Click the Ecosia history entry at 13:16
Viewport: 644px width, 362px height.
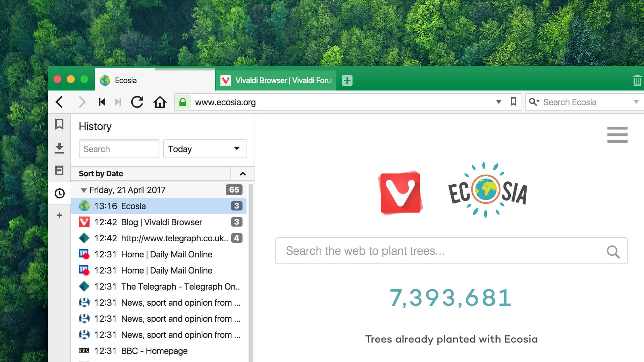click(x=161, y=206)
